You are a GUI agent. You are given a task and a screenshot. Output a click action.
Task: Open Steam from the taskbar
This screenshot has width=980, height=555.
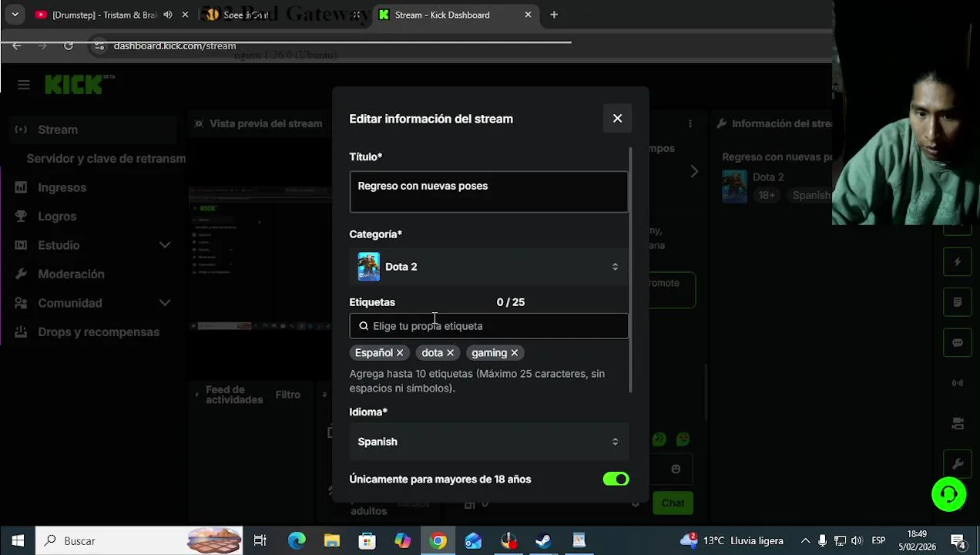point(543,540)
